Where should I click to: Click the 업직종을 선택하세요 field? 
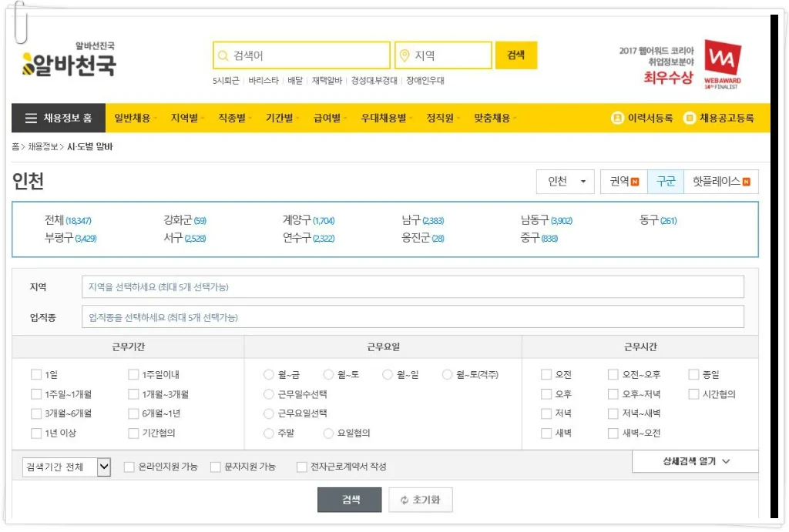413,317
